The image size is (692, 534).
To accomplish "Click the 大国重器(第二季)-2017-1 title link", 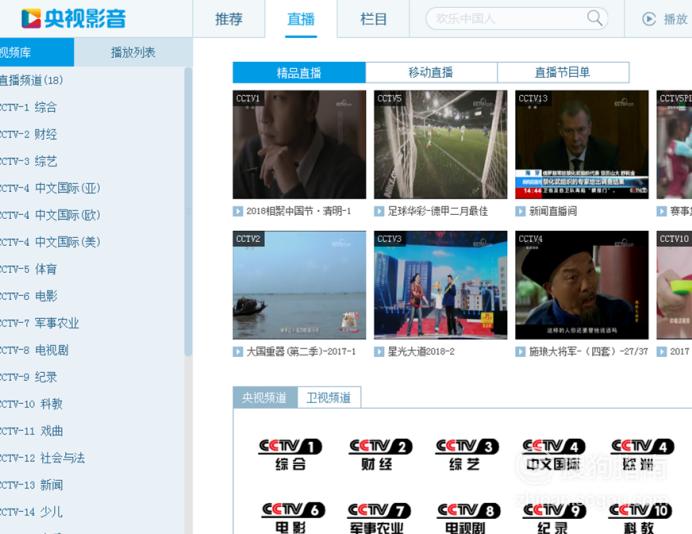I will click(301, 352).
